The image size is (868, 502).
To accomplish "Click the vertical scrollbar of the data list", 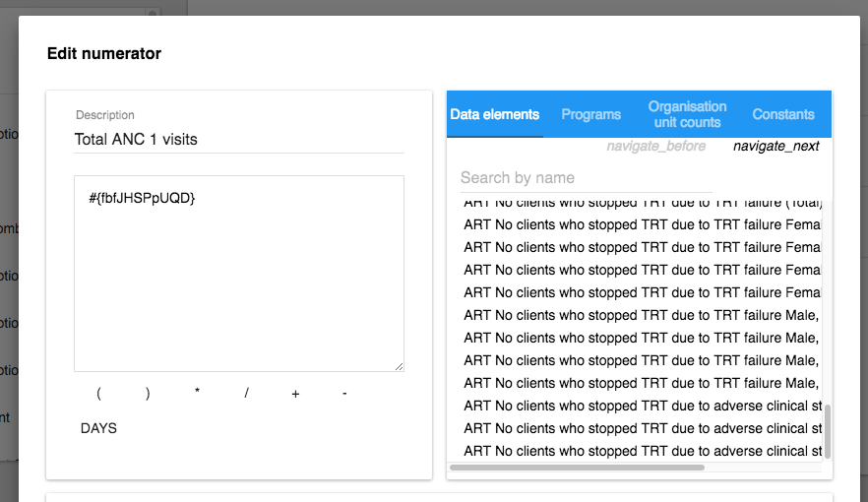I will point(827,431).
